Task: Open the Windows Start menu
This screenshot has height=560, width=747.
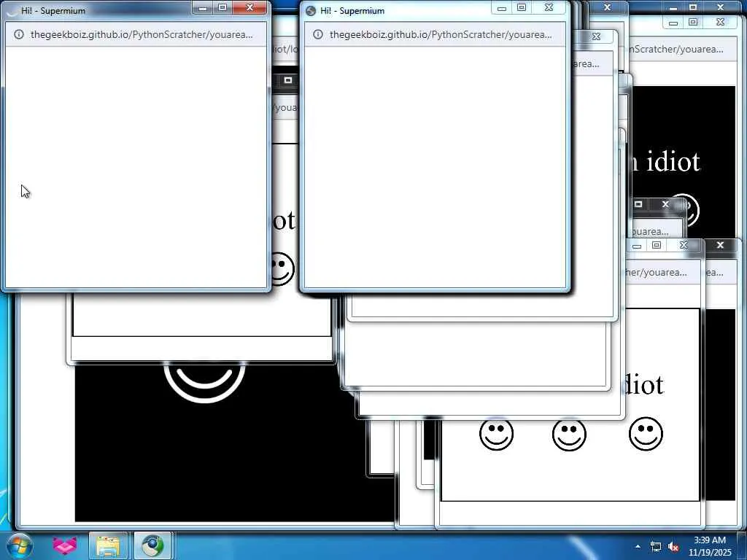Action: [x=19, y=545]
